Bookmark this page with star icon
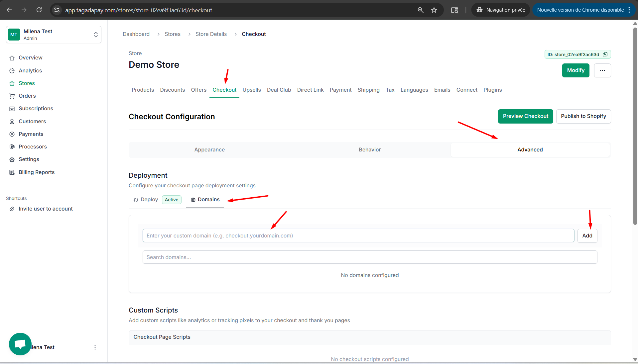This screenshot has width=638, height=364. [x=434, y=10]
